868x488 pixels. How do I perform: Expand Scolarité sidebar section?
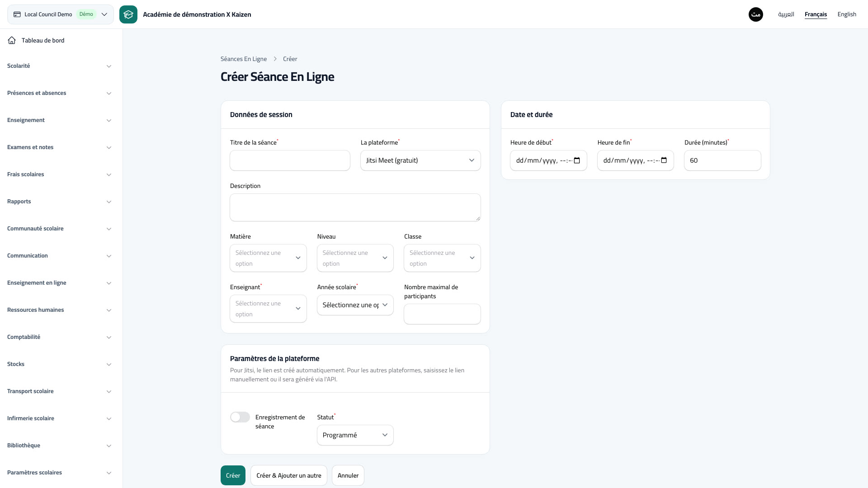pyautogui.click(x=59, y=66)
